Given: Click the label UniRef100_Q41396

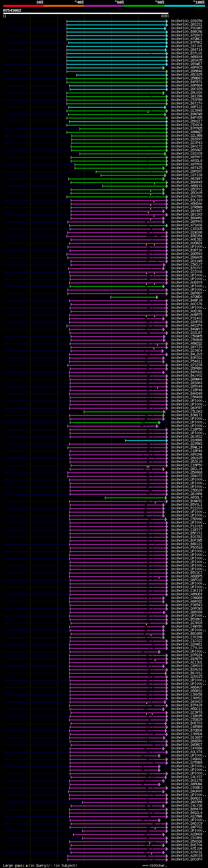Looking at the screenshot, I should [x=187, y=96].
